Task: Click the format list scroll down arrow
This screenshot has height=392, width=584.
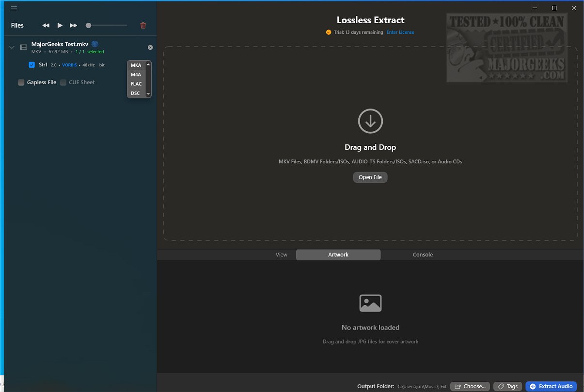Action: pos(148,94)
